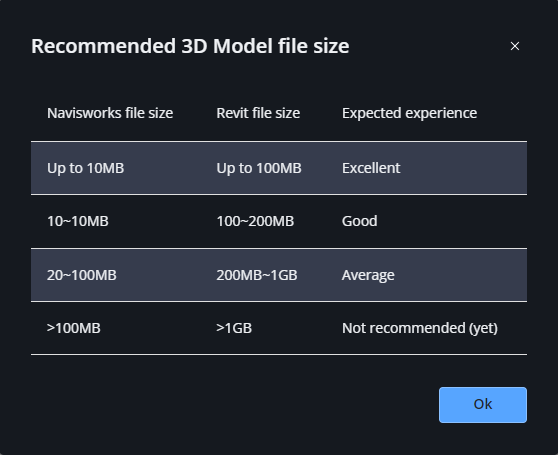Select the Up to 10MB cell
Image resolution: width=558 pixels, height=455 pixels.
(85, 168)
